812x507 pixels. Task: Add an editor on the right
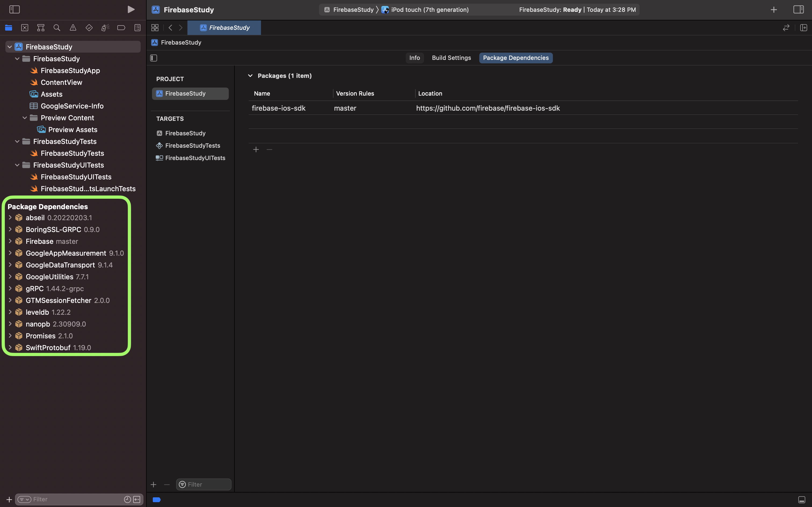pos(804,27)
